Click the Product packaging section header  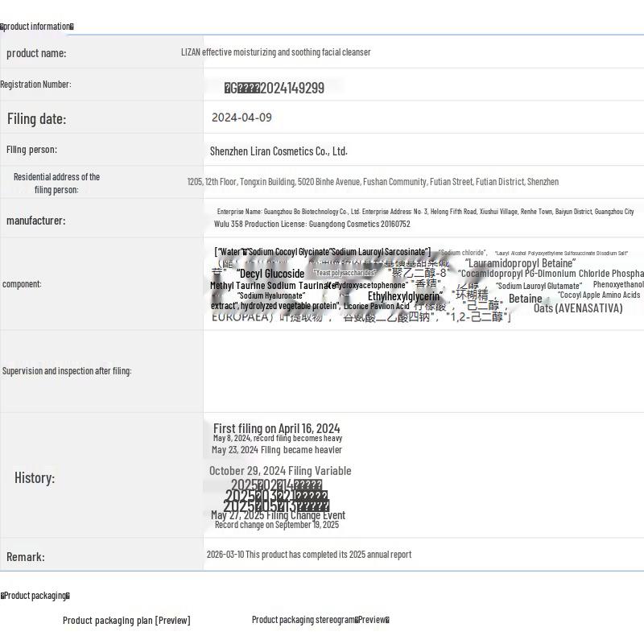click(35, 596)
